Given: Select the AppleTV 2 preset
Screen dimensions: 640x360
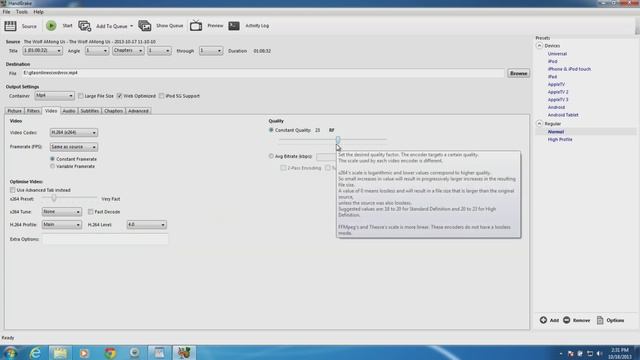Looking at the screenshot, I should tap(558, 92).
